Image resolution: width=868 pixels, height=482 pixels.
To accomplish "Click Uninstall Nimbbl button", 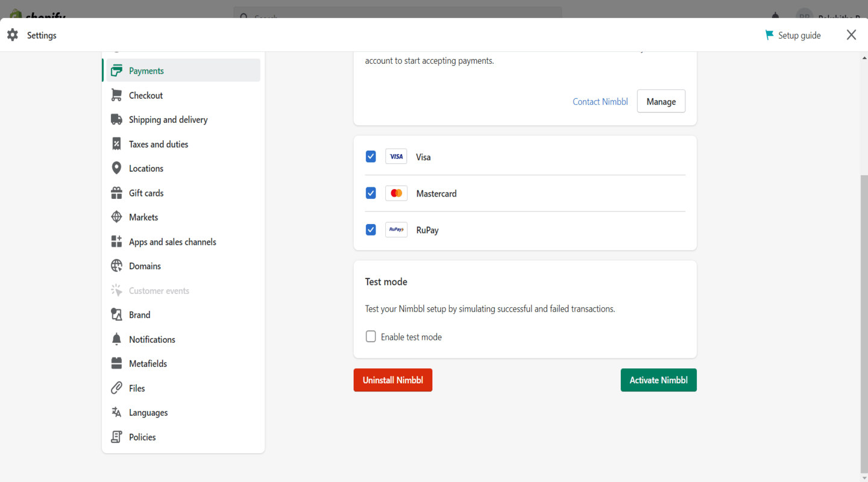I will [393, 380].
